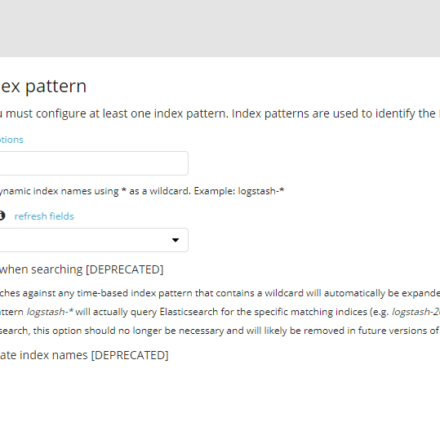Click the 'Example: logstash-*' hint text
The image size is (440, 440).
tap(239, 191)
